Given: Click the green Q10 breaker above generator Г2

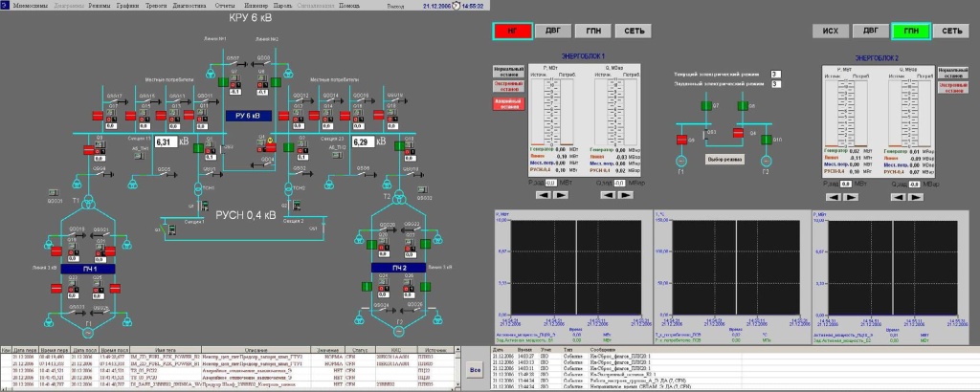Looking at the screenshot, I should pos(766,138).
